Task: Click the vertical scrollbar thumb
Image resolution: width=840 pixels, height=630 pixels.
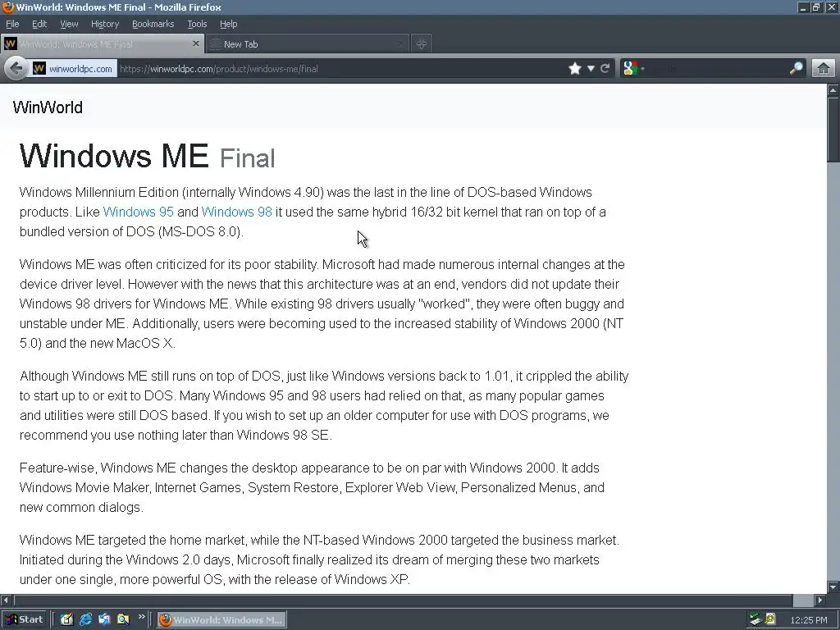Action: pyautogui.click(x=833, y=129)
